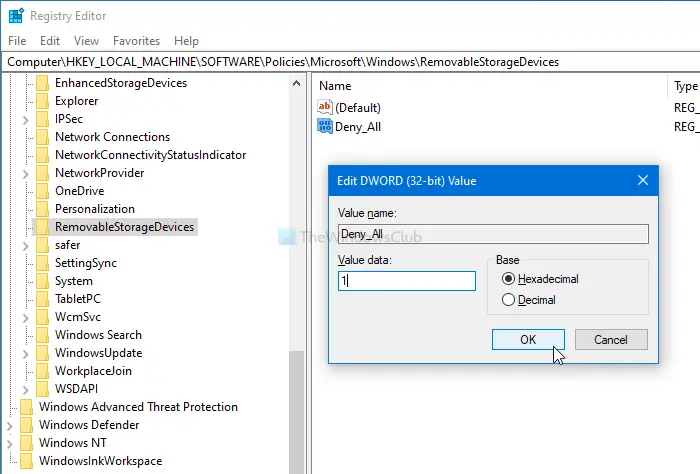
Task: Click the Type column header
Action: [685, 86]
